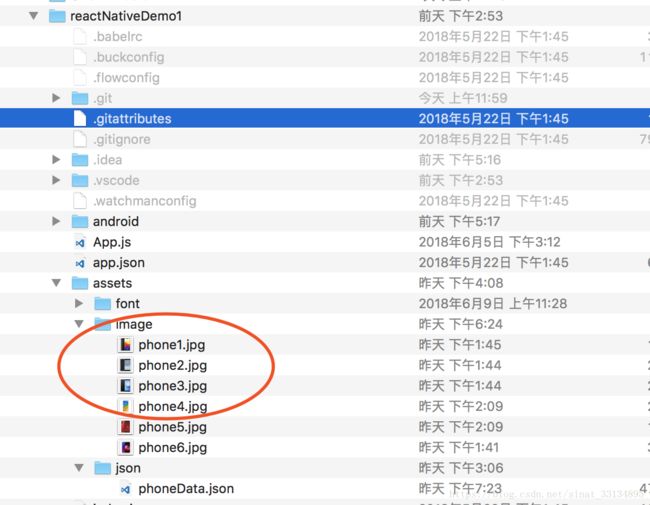
Task: Select the phone4.jpg thumbnail
Action: [x=125, y=406]
